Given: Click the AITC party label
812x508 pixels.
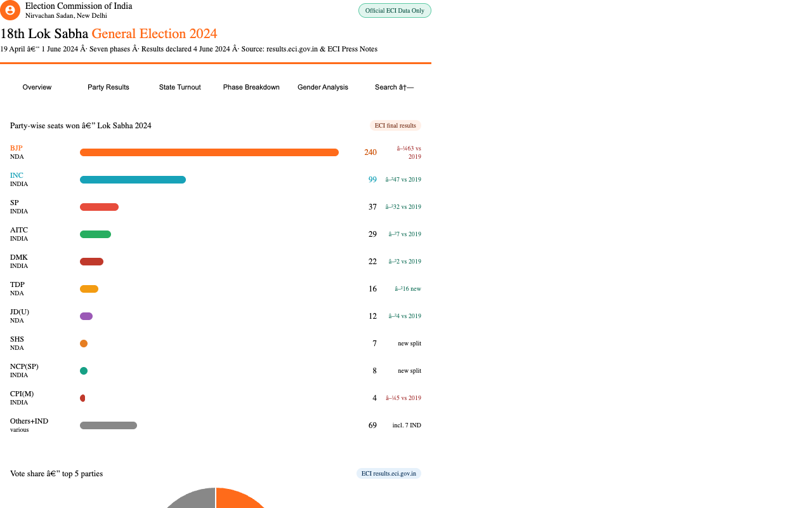Looking at the screenshot, I should 19,230.
